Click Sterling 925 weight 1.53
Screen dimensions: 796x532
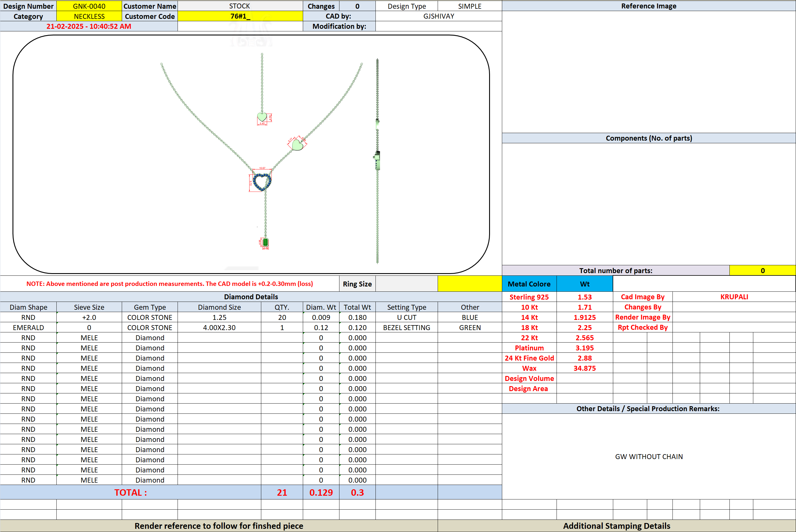(585, 297)
